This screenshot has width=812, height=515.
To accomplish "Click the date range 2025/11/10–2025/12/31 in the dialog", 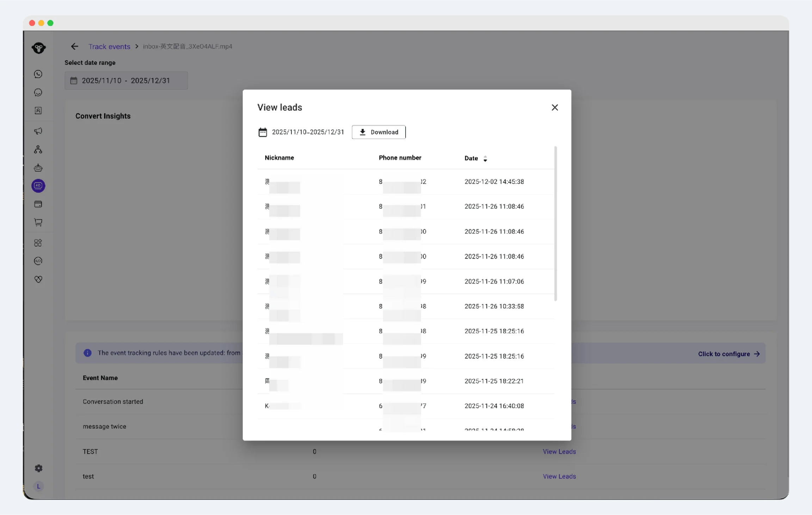I will [x=308, y=132].
